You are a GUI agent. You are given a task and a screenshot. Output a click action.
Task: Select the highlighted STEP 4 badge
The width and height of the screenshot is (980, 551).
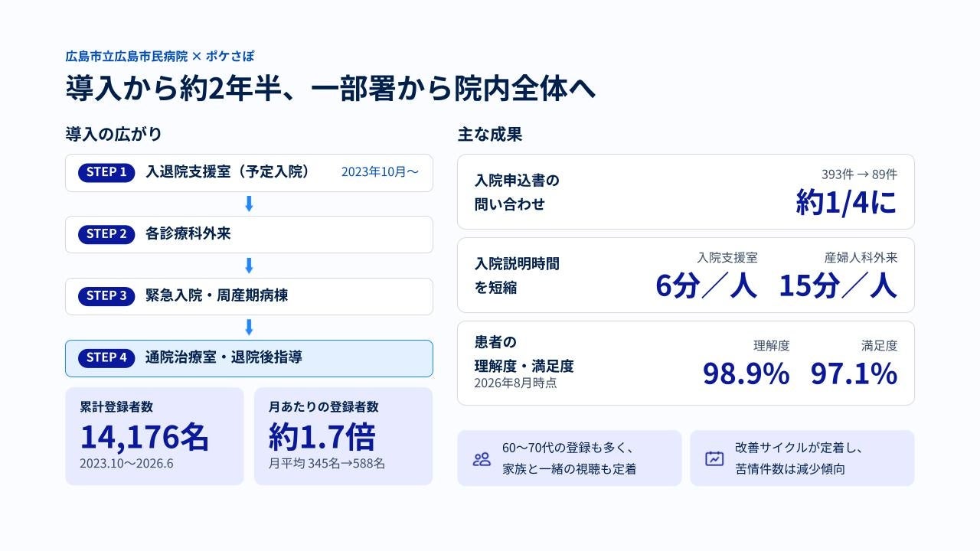coord(106,358)
